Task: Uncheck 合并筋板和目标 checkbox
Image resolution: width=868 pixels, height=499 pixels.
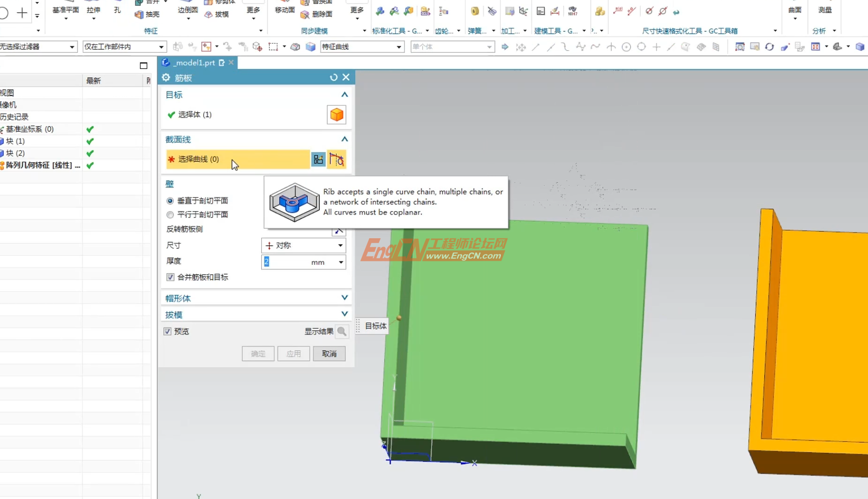Action: 170,277
